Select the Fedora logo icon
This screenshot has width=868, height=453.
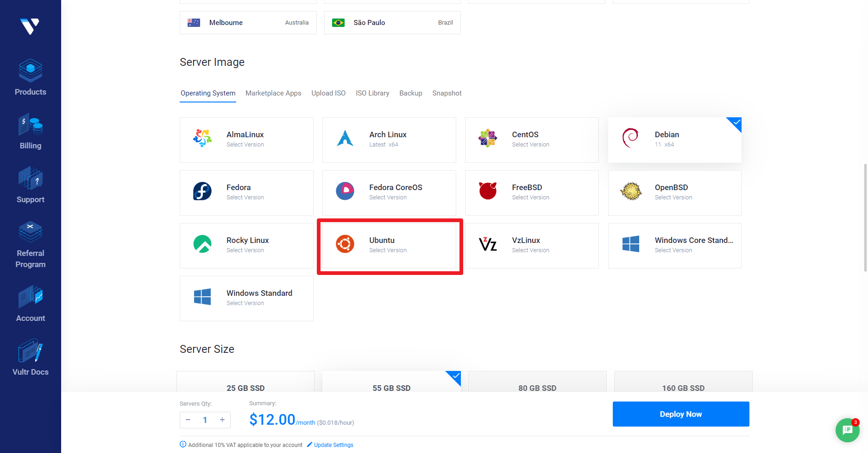coord(202,191)
